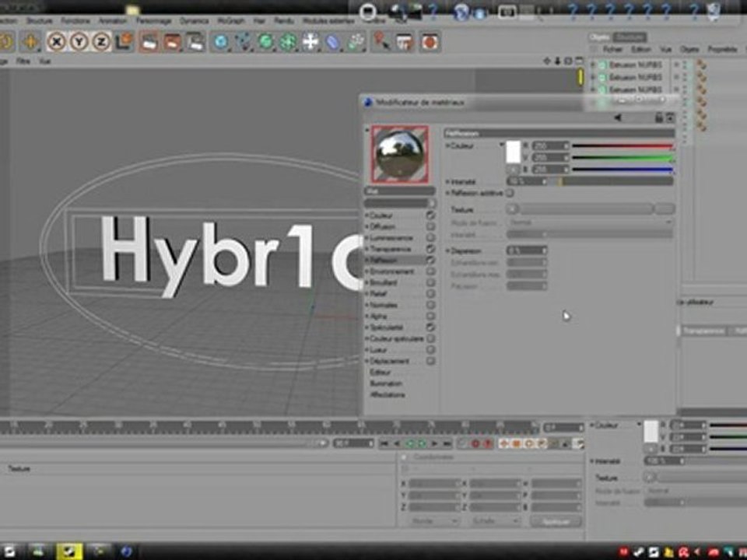Enable the Environnement channel checkbox
Image resolution: width=747 pixels, height=560 pixels.
[x=430, y=271]
